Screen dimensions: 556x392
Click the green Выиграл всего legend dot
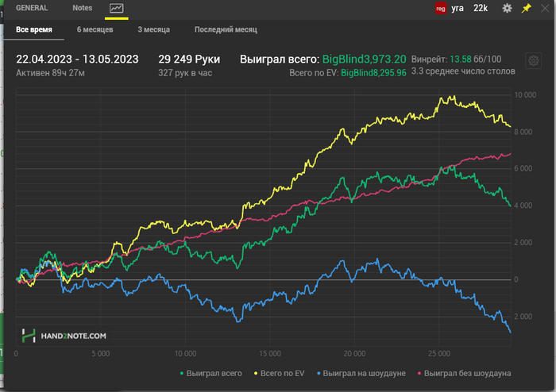[182, 374]
